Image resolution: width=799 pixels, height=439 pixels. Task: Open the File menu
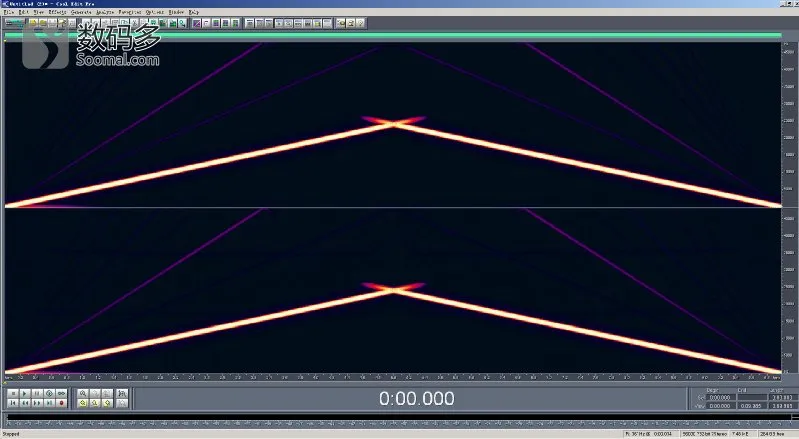point(9,12)
